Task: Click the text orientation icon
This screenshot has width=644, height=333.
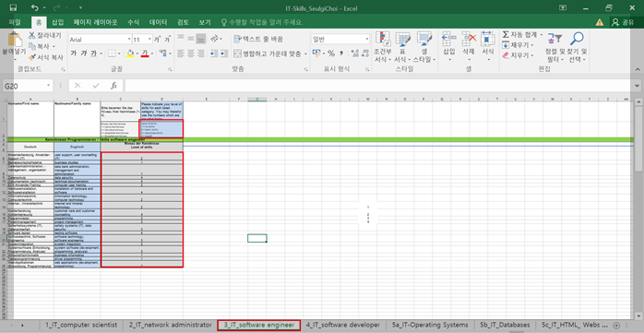Action: coord(214,39)
